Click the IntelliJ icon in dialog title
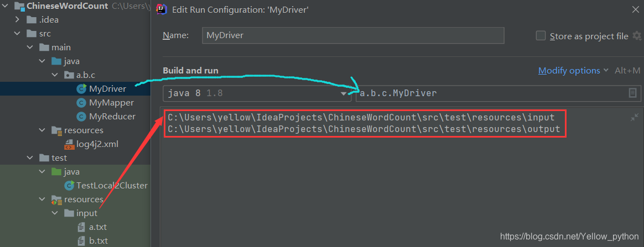 pyautogui.click(x=162, y=9)
